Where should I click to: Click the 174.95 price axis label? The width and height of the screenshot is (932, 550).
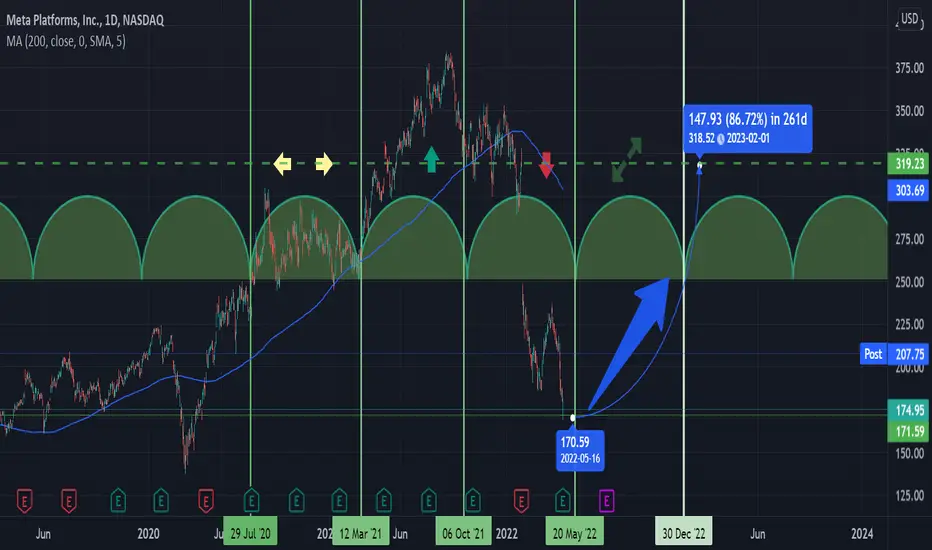[909, 410]
